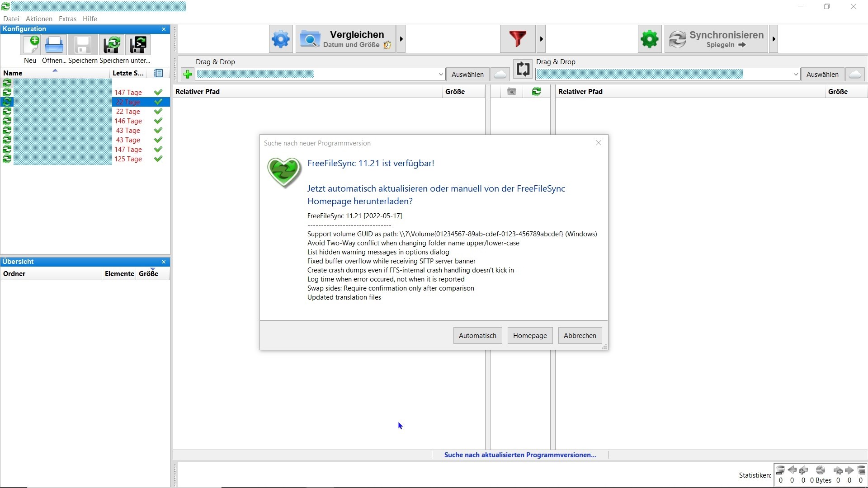Viewport: 868px width, 488px height.
Task: Click green checkmark of 125 Tage row
Action: (x=158, y=159)
